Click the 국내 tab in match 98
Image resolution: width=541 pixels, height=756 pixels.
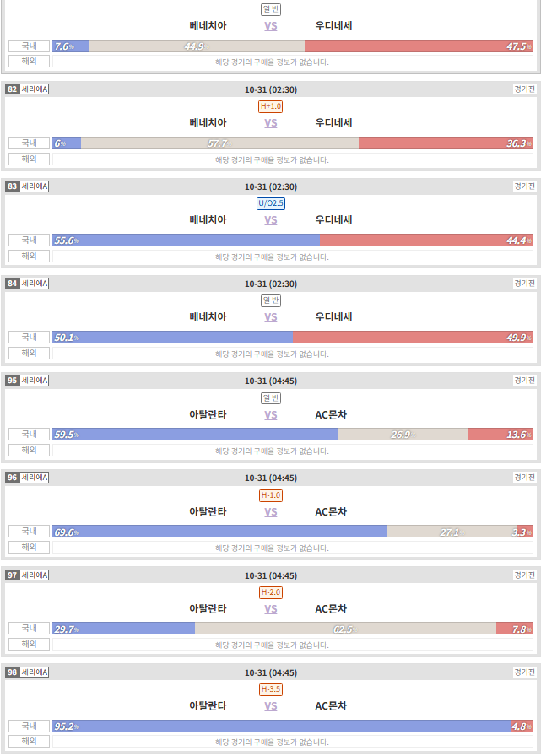(x=29, y=726)
